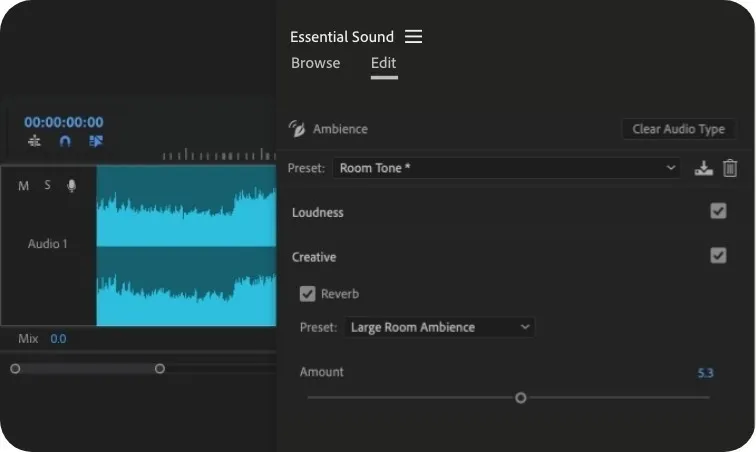Image resolution: width=756 pixels, height=452 pixels.
Task: Click the Amount value 5.3
Action: click(x=705, y=373)
